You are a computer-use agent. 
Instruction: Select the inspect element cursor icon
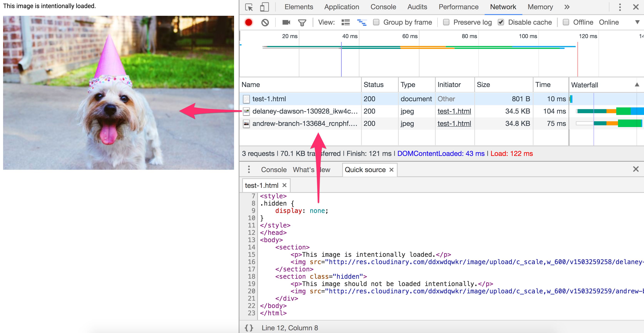tap(249, 7)
